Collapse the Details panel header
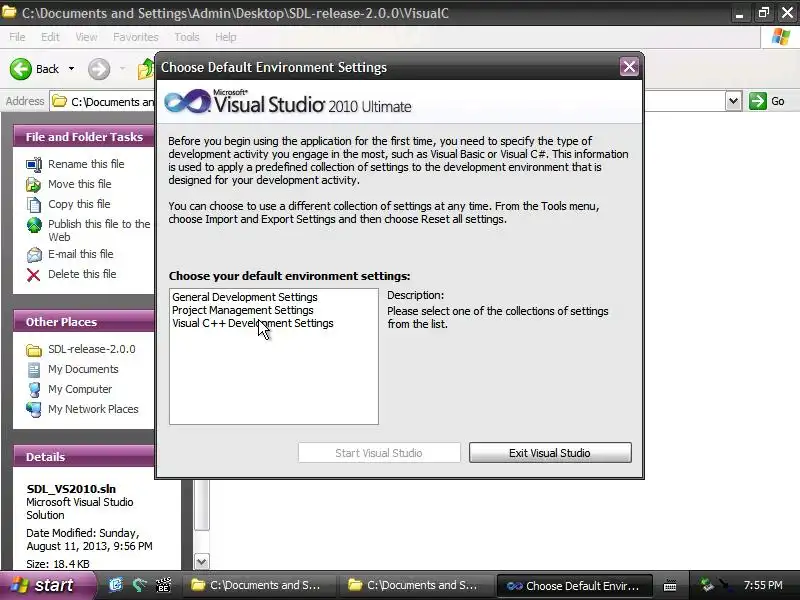800x600 pixels. [84, 457]
